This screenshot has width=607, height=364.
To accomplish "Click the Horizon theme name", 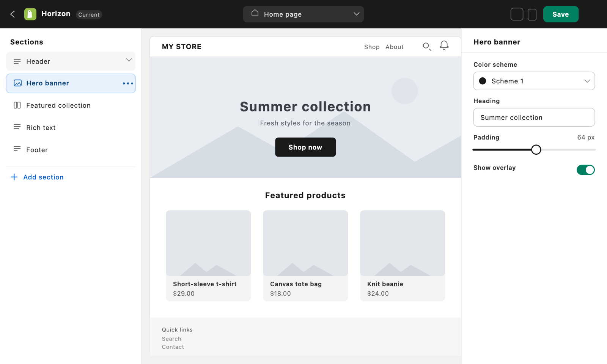I will [x=56, y=14].
